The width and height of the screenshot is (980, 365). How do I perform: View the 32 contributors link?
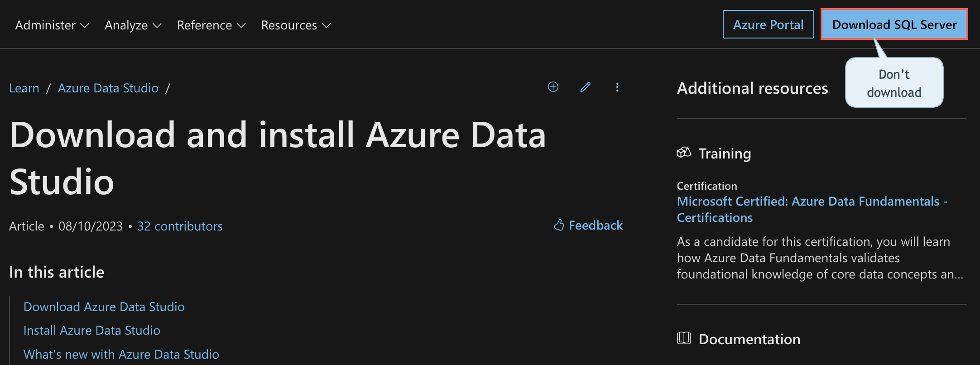[x=180, y=226]
